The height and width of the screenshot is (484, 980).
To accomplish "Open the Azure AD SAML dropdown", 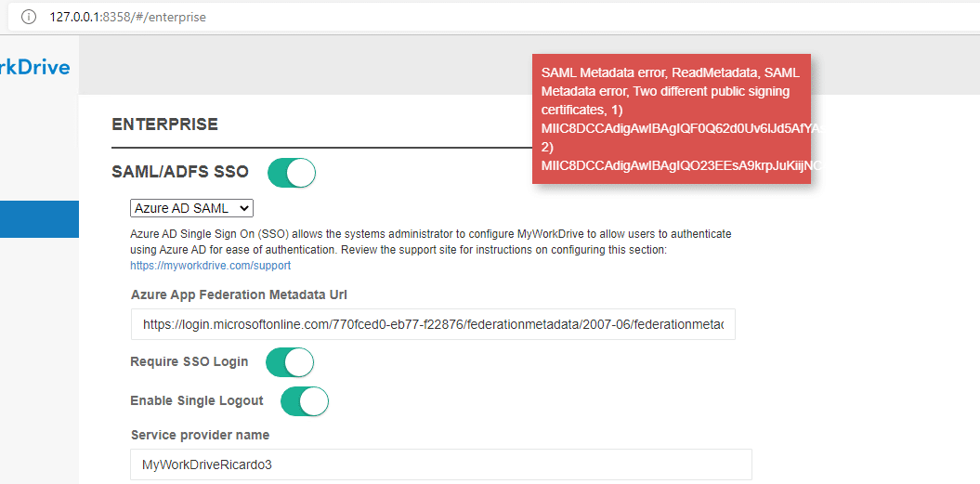I will pyautogui.click(x=191, y=208).
